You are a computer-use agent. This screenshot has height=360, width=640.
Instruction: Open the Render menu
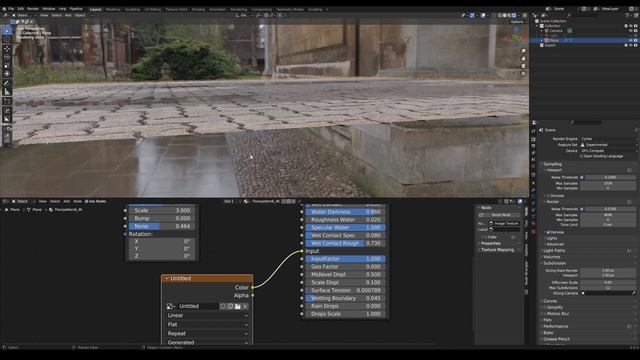pos(33,9)
